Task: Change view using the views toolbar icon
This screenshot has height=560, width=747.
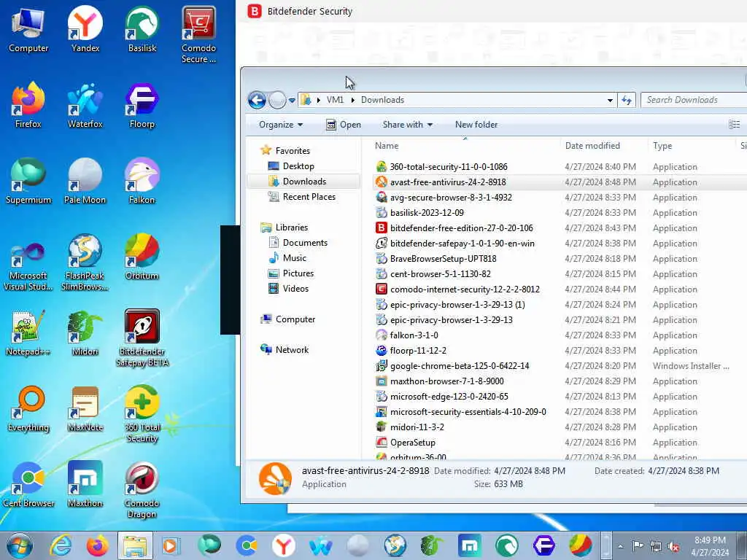Action: pyautogui.click(x=734, y=125)
